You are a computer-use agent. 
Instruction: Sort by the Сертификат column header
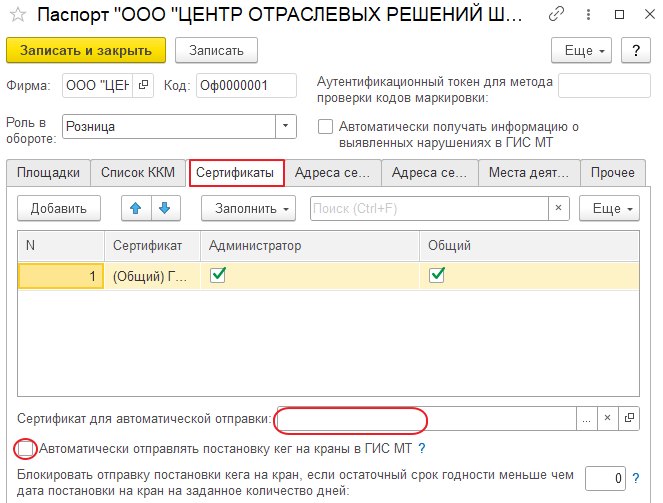[152, 246]
